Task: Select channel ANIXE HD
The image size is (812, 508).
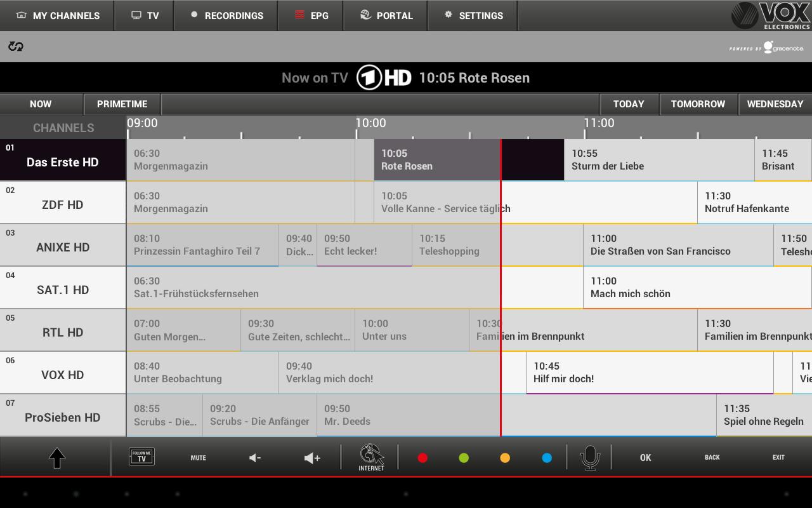Action: (63, 245)
